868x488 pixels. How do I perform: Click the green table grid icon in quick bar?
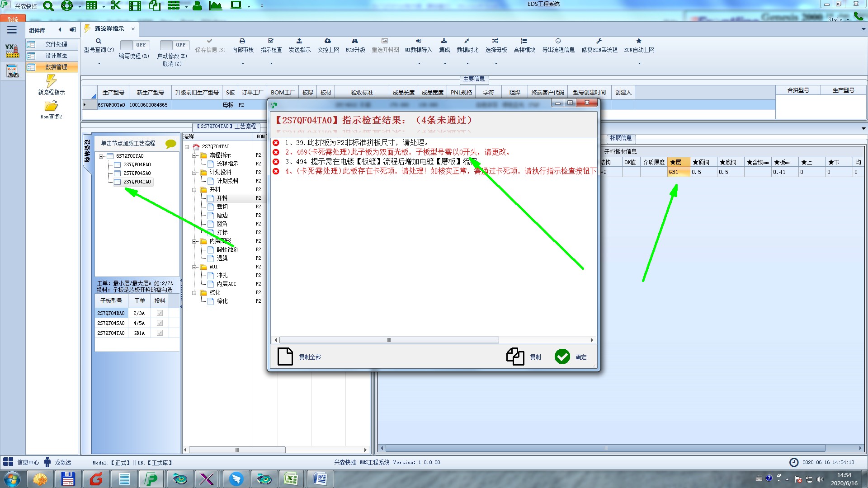coord(91,6)
